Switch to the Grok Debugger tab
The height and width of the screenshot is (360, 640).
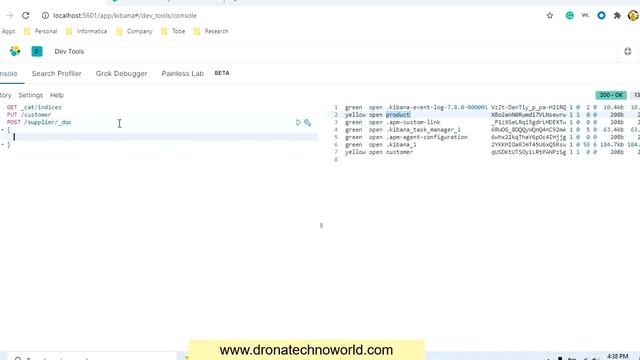121,73
